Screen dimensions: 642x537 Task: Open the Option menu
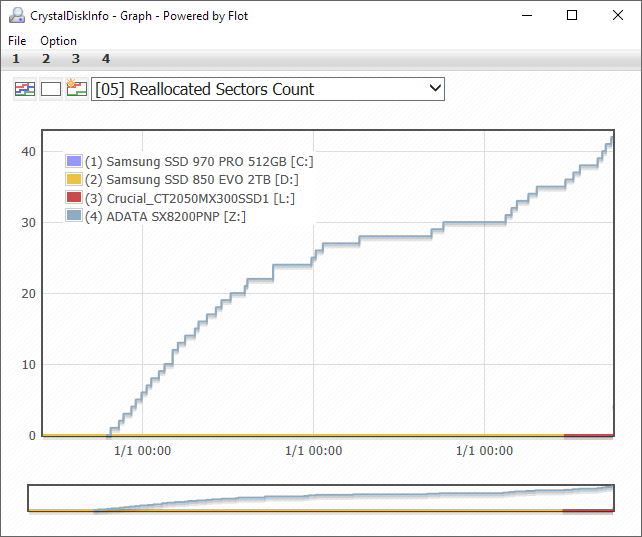coord(58,41)
